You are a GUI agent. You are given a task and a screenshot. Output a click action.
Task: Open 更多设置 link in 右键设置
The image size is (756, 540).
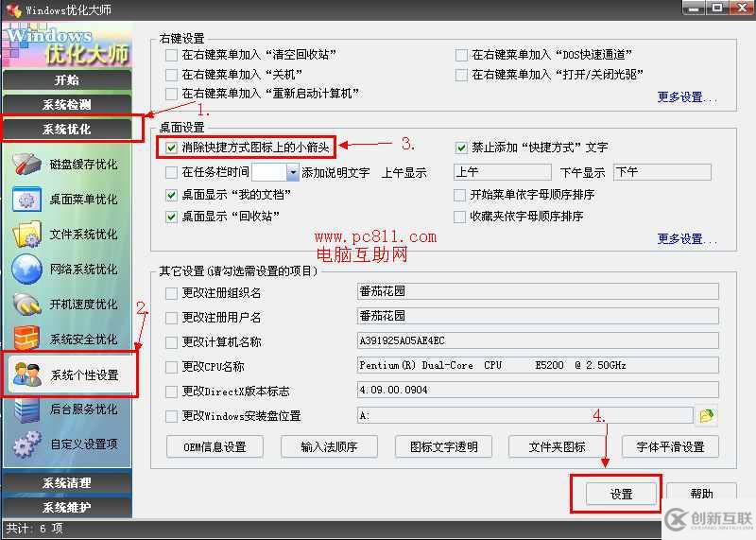pos(687,97)
